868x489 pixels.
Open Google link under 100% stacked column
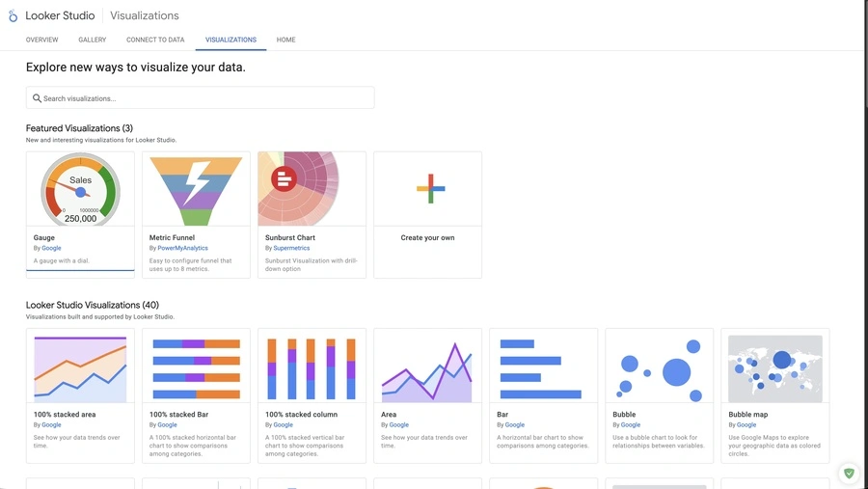(x=283, y=424)
